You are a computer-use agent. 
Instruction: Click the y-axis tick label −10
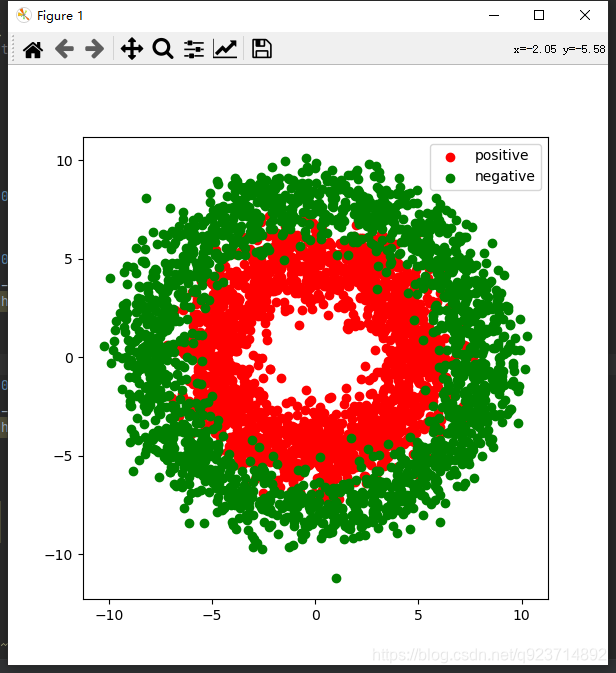[x=59, y=555]
